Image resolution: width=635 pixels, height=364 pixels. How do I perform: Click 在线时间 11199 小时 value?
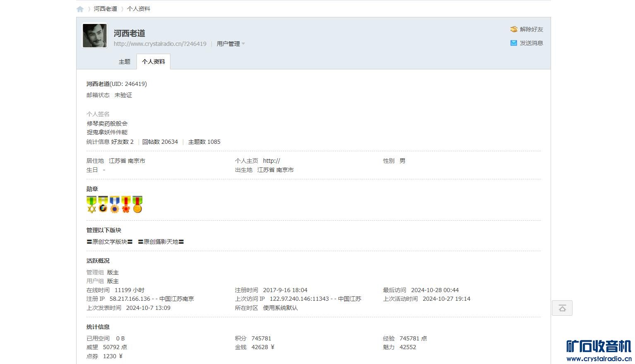(x=129, y=290)
